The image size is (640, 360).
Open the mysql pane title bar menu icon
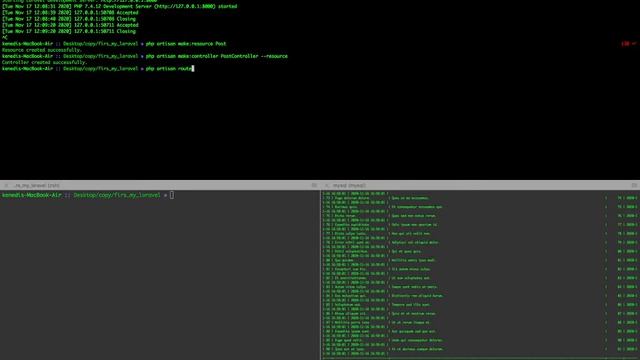[634, 185]
